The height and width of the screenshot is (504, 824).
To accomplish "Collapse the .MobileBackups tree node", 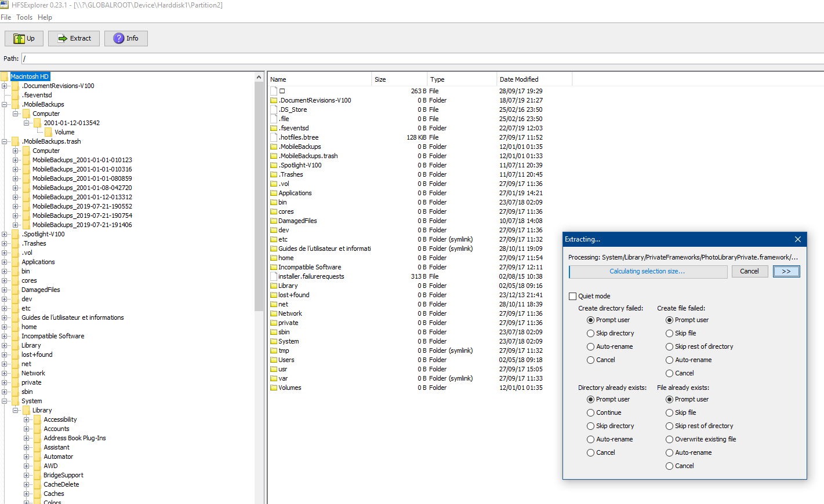I will (x=5, y=104).
